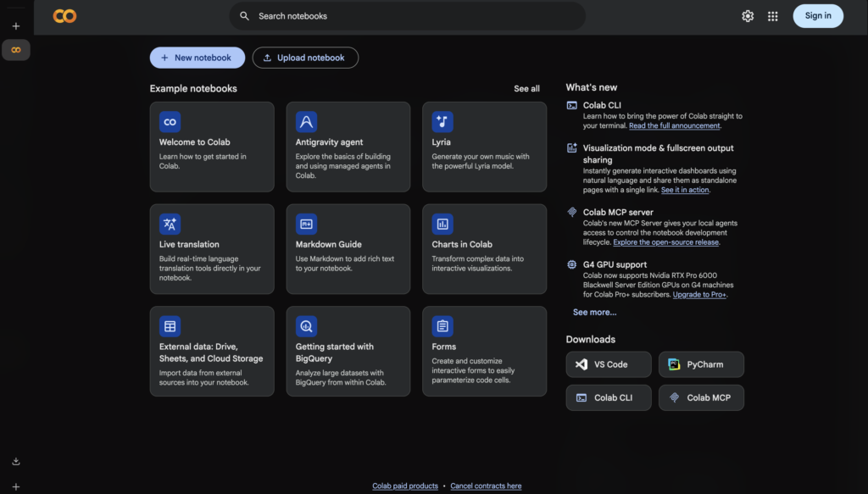Open the Antigravity agent notebook title
Screen dimensions: 868x494
tap(329, 142)
